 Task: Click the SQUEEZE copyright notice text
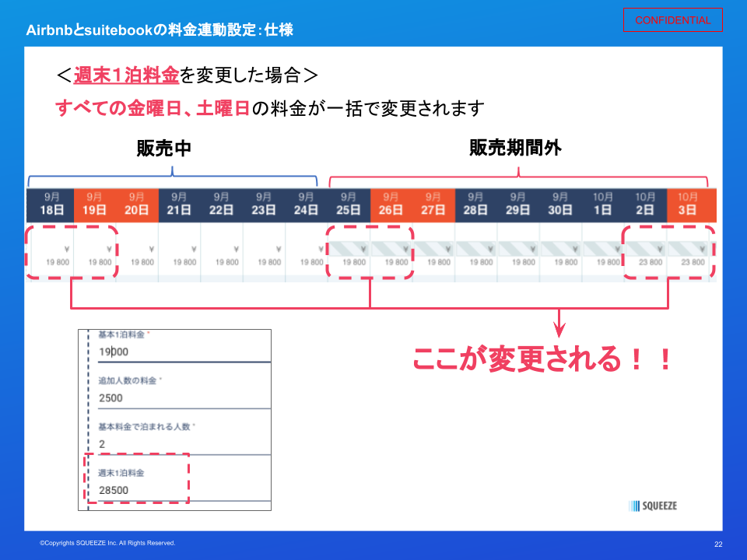pyautogui.click(x=107, y=543)
